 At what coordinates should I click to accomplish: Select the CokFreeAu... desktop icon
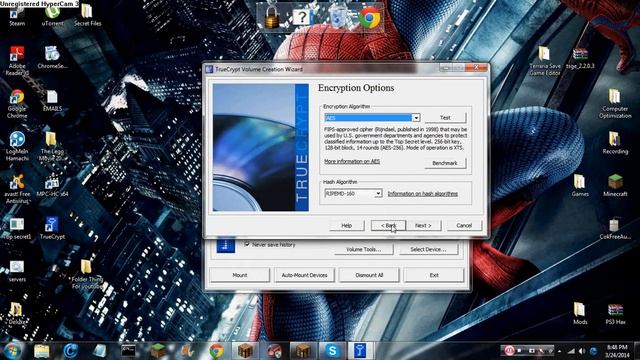click(615, 229)
